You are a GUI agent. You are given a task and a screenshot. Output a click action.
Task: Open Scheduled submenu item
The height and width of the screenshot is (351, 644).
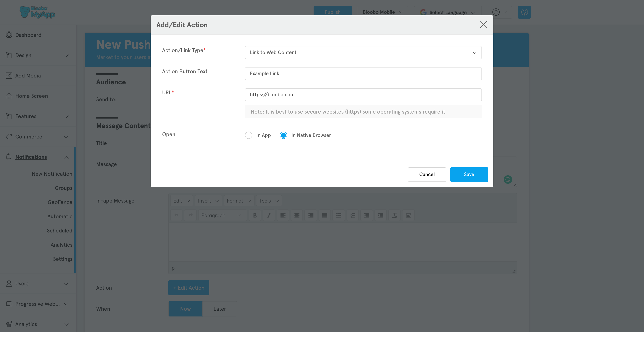point(59,231)
